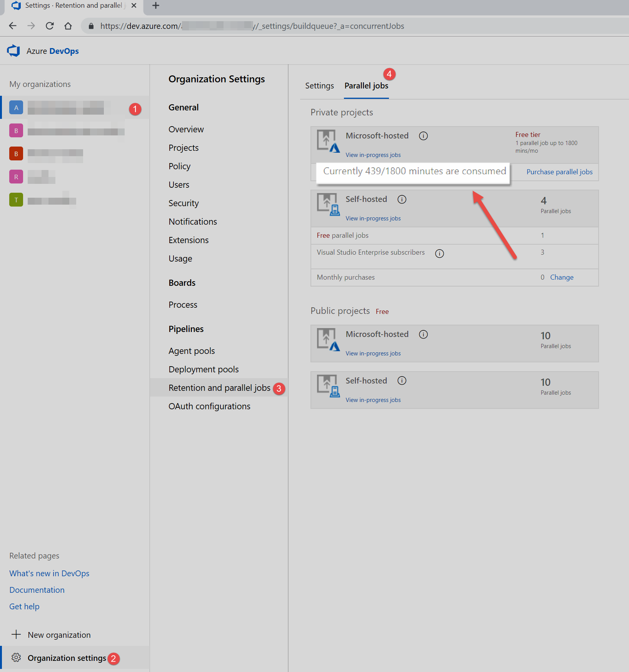Screen dimensions: 629x672
Task: Show info for public Microsoft-hosted jobs
Action: (x=423, y=334)
